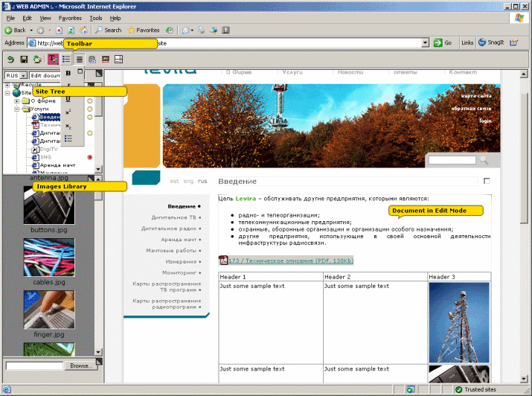Click the publish globe icon in the editor toolbar

tap(37, 60)
